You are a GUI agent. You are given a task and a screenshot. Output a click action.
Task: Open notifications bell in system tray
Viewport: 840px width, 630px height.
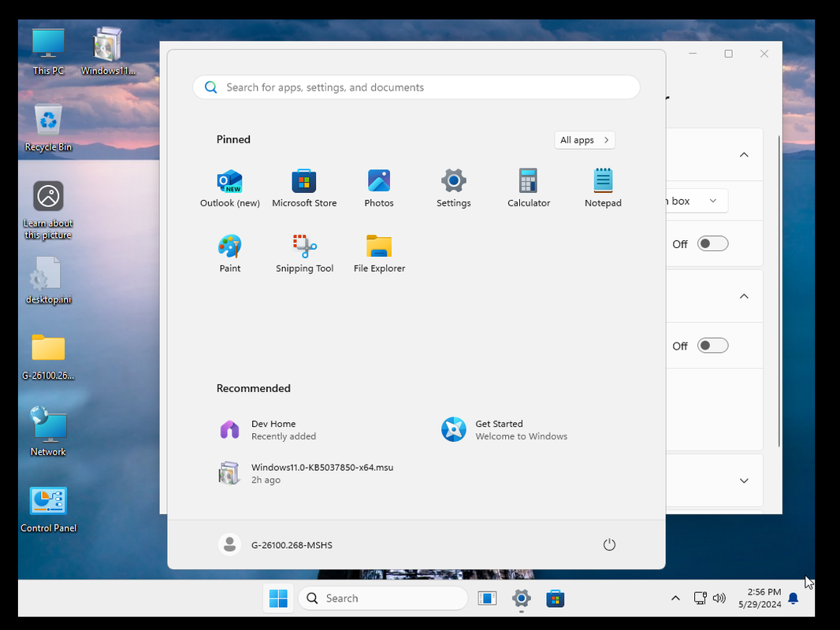(x=794, y=598)
